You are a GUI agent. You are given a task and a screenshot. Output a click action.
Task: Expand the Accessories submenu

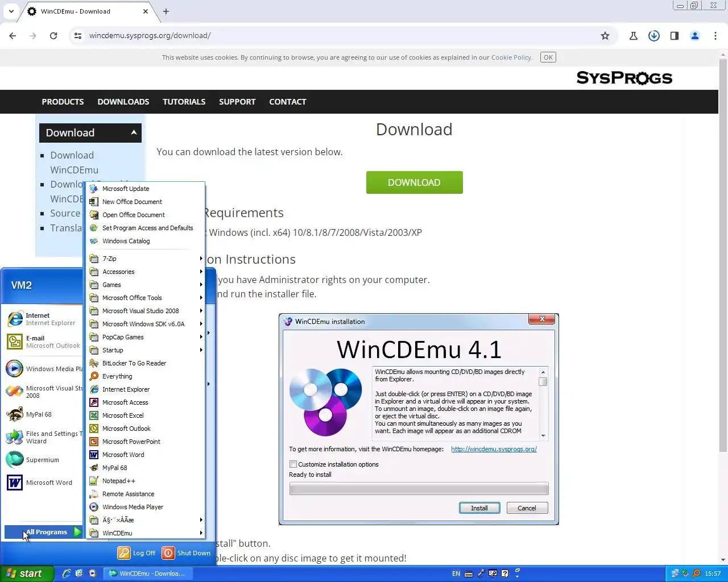145,272
